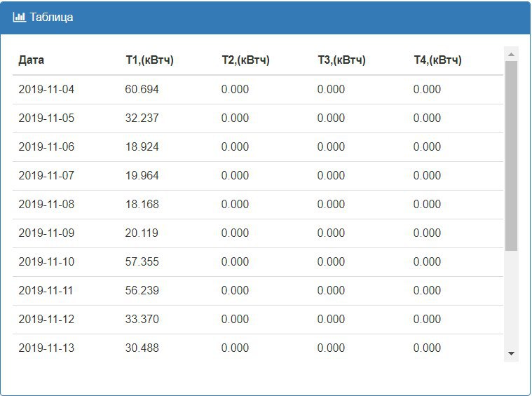Click the Таблица panel title
The width and height of the screenshot is (532, 396).
(51, 17)
